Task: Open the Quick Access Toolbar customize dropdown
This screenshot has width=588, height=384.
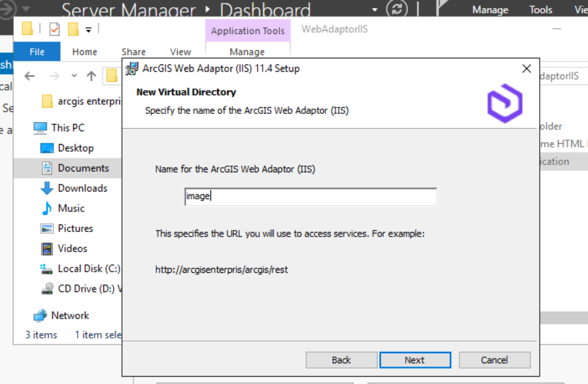Action: pos(88,29)
